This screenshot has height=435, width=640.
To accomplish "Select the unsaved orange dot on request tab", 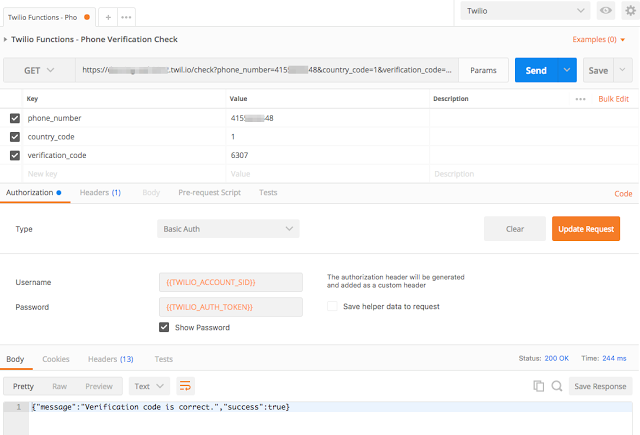I will pos(87,17).
